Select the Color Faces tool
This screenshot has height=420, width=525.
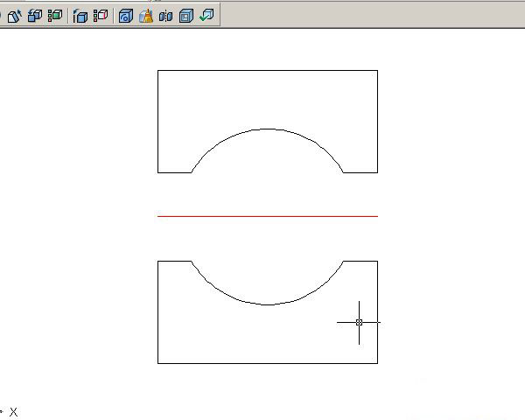[x=55, y=16]
